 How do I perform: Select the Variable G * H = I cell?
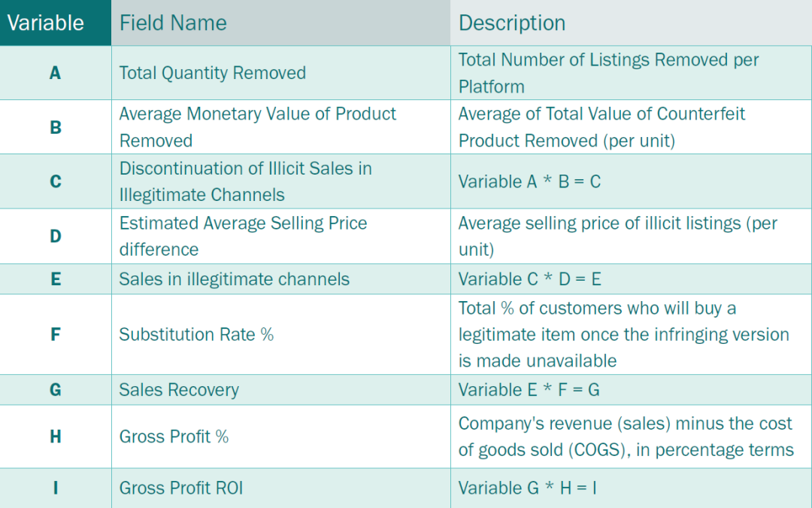[632, 488]
